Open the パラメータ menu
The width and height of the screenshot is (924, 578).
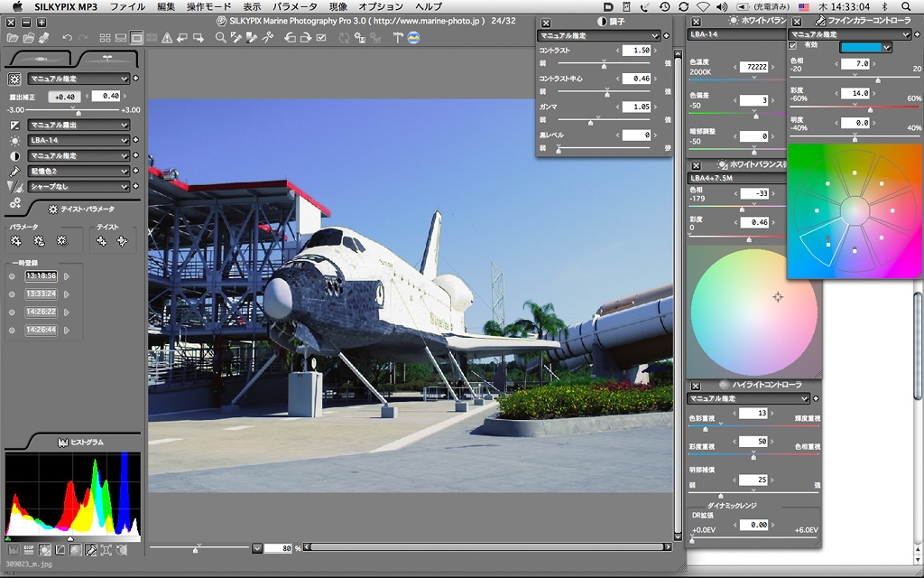point(294,6)
